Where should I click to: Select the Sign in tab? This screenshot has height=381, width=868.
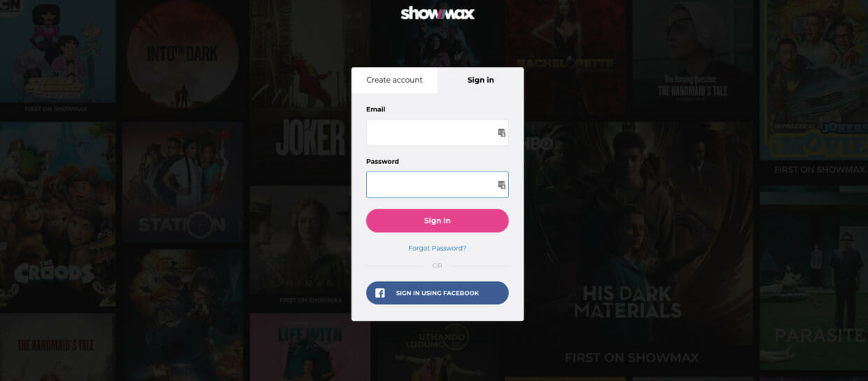tap(480, 80)
